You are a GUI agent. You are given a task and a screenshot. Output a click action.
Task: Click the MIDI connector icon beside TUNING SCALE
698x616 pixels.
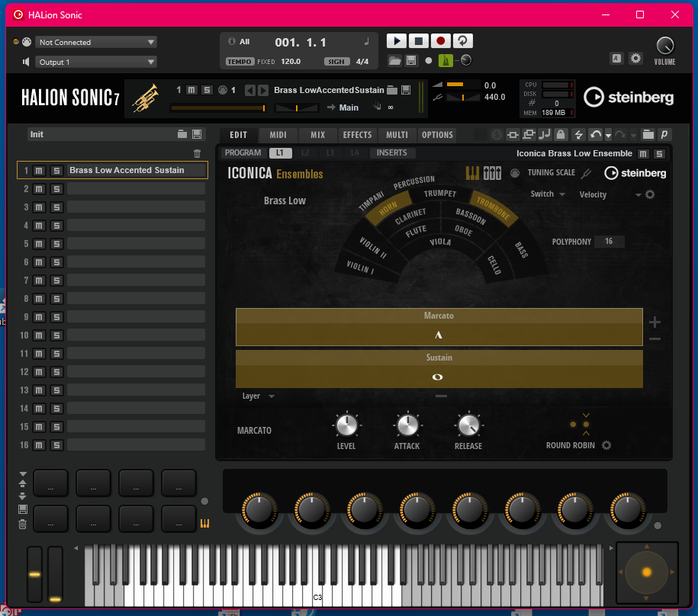[x=515, y=173]
